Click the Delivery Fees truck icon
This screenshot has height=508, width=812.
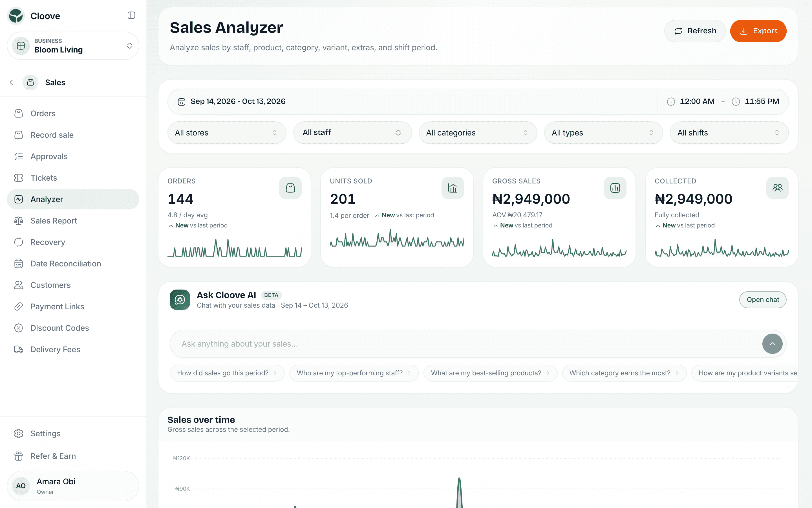[x=19, y=349]
